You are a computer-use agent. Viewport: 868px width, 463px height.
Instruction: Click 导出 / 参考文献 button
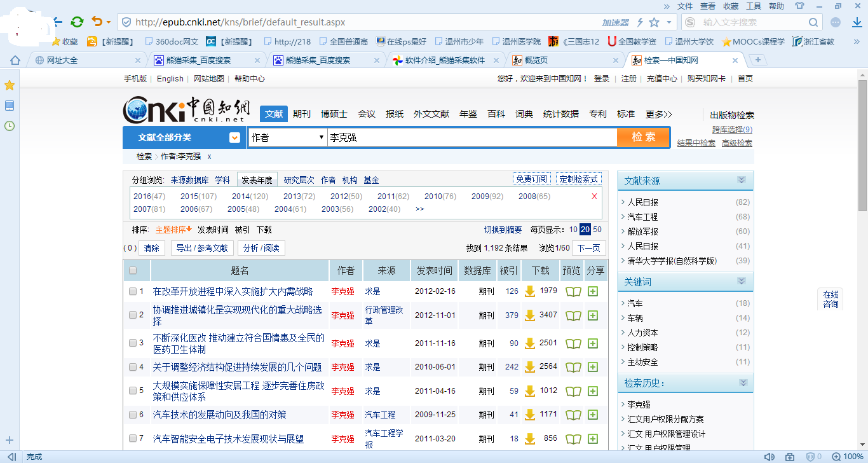pos(202,248)
